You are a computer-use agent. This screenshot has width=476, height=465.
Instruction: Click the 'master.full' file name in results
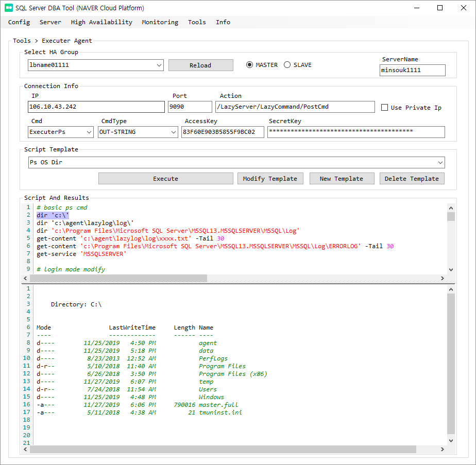218,405
